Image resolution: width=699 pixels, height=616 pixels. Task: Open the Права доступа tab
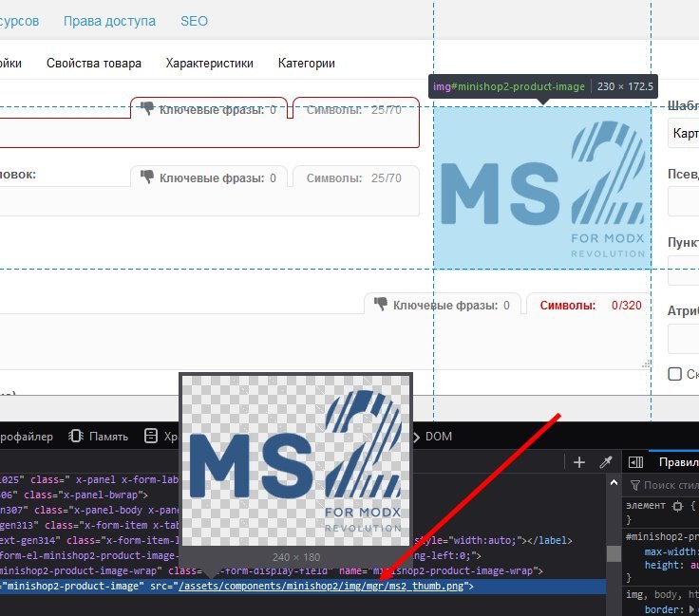tap(109, 21)
